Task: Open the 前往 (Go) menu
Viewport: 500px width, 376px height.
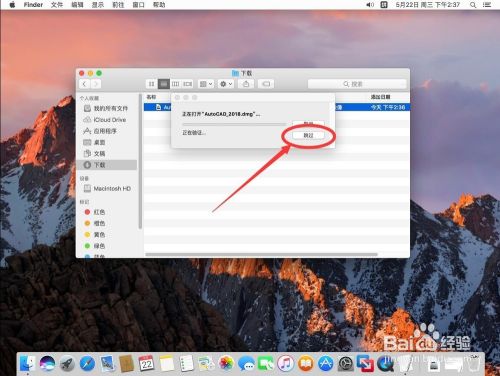Action: [118, 5]
